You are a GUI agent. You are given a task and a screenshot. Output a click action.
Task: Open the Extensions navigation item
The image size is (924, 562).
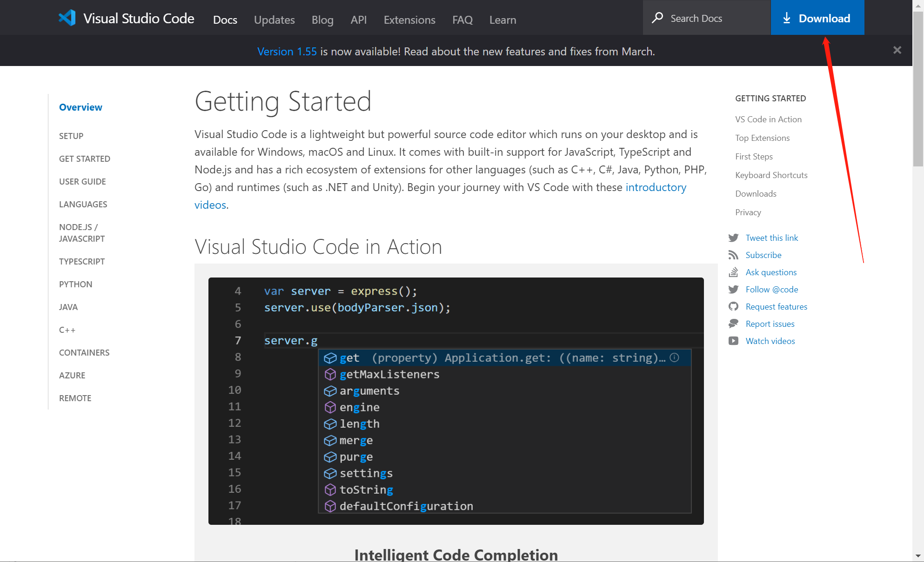[409, 20]
